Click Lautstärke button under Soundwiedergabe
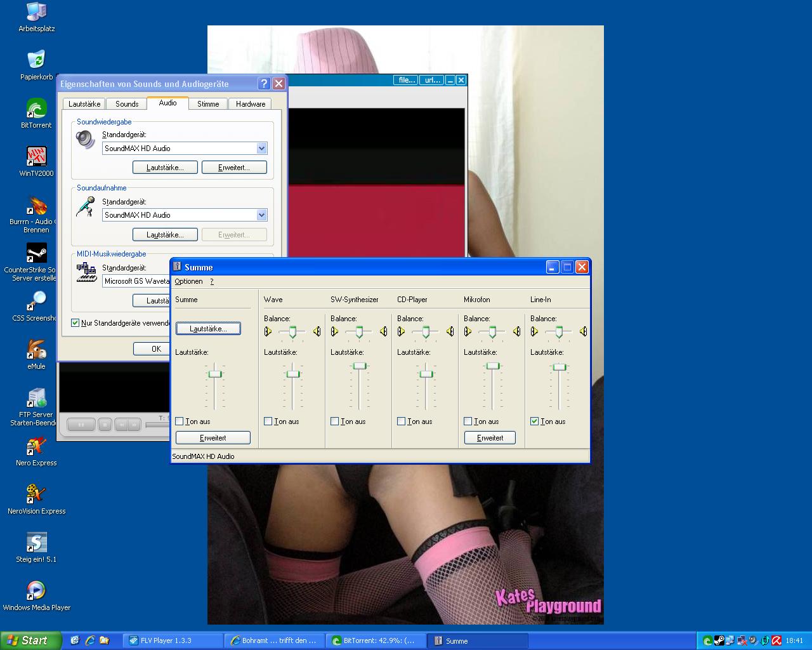 164,168
